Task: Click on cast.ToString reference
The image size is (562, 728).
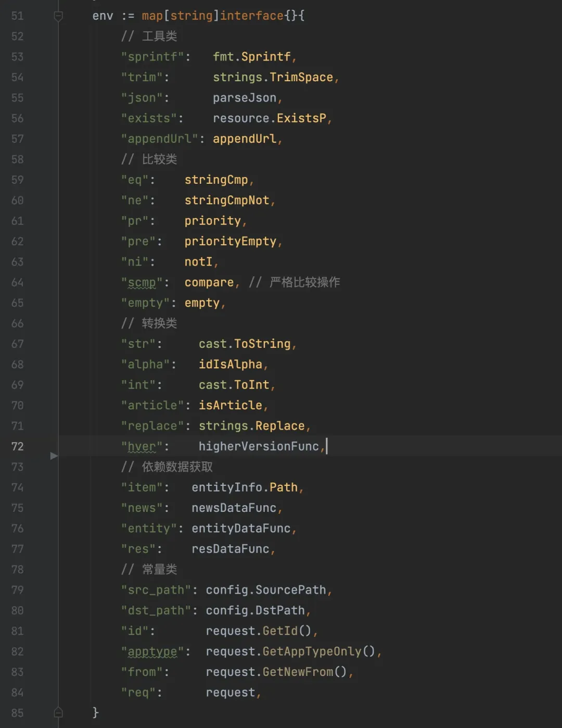Action: [245, 344]
